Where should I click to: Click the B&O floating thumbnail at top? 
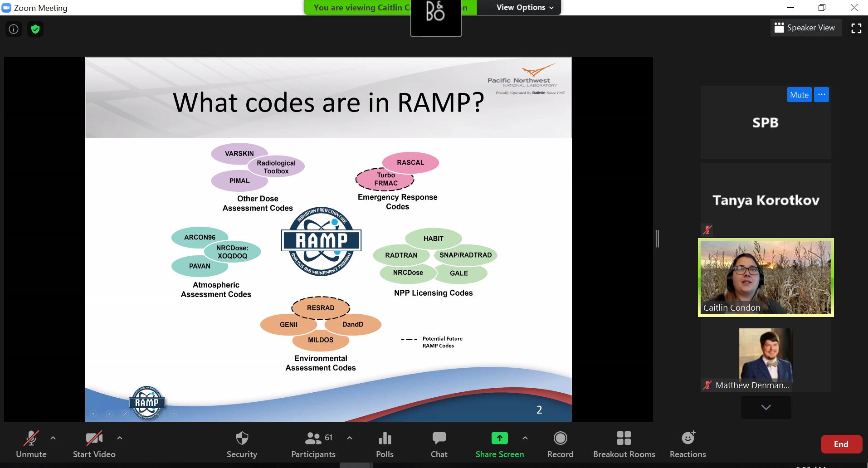click(x=436, y=18)
